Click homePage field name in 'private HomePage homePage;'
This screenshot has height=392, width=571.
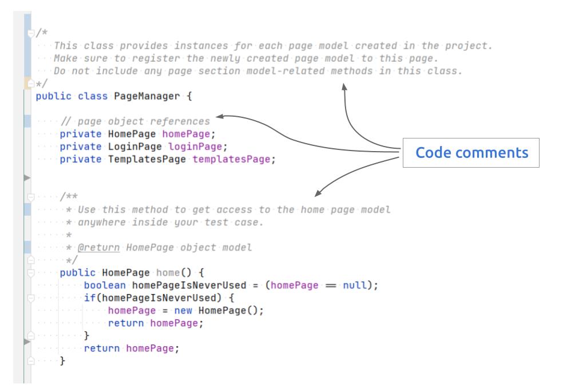click(186, 134)
